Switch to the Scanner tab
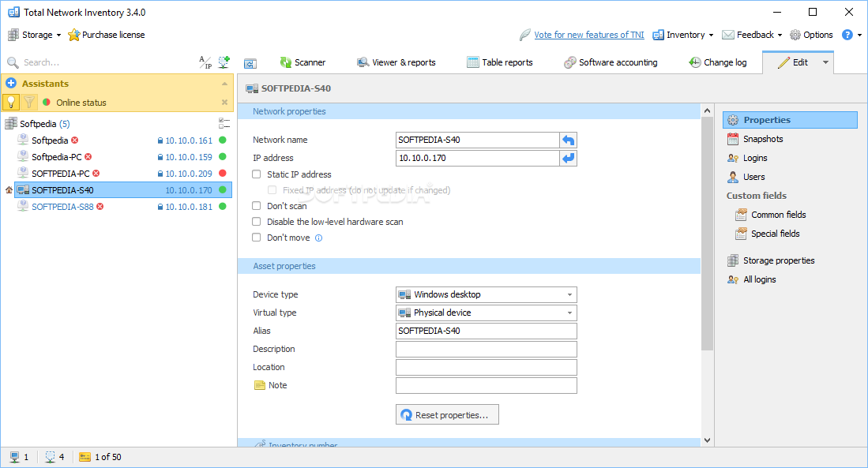868x468 pixels. point(302,62)
